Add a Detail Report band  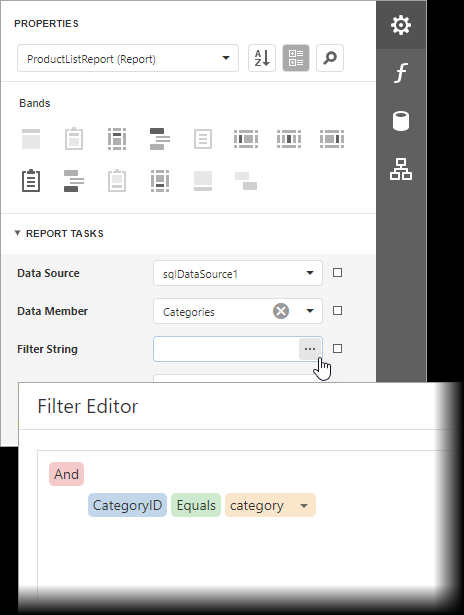pyautogui.click(x=31, y=181)
